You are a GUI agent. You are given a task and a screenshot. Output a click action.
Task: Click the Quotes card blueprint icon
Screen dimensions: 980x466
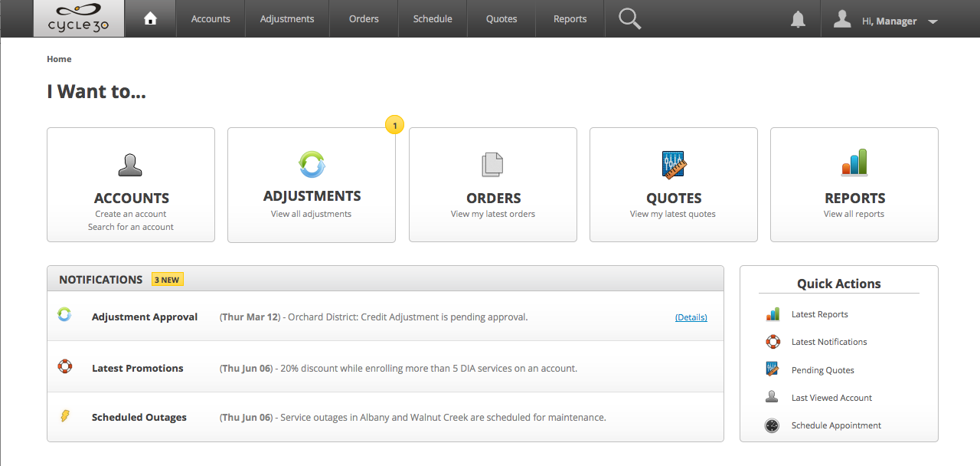coord(674,165)
